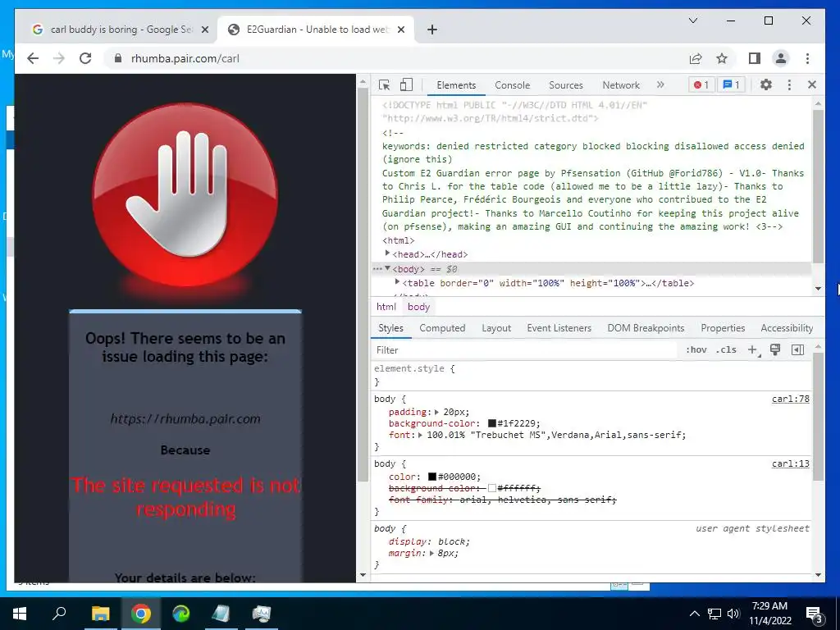Open the error count badge

701,84
